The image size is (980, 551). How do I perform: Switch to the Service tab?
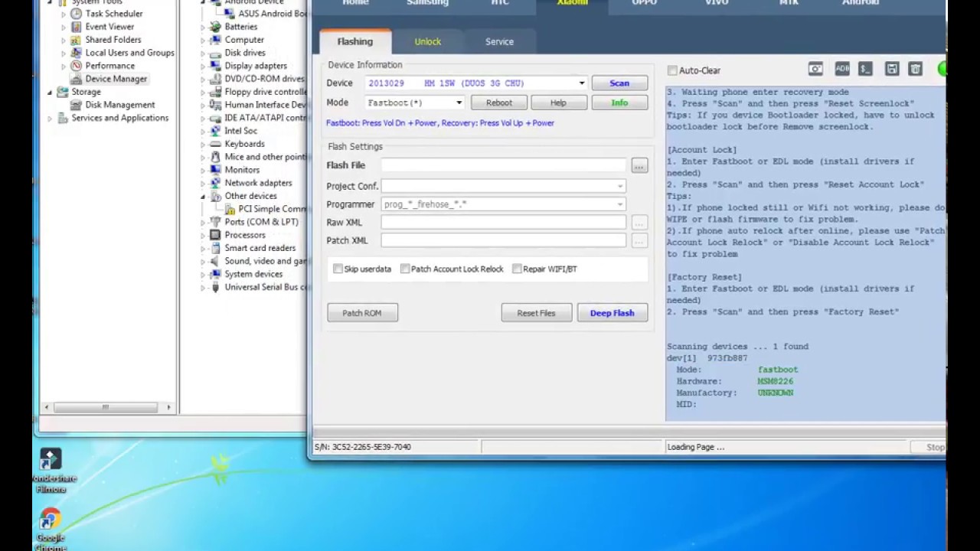click(499, 41)
